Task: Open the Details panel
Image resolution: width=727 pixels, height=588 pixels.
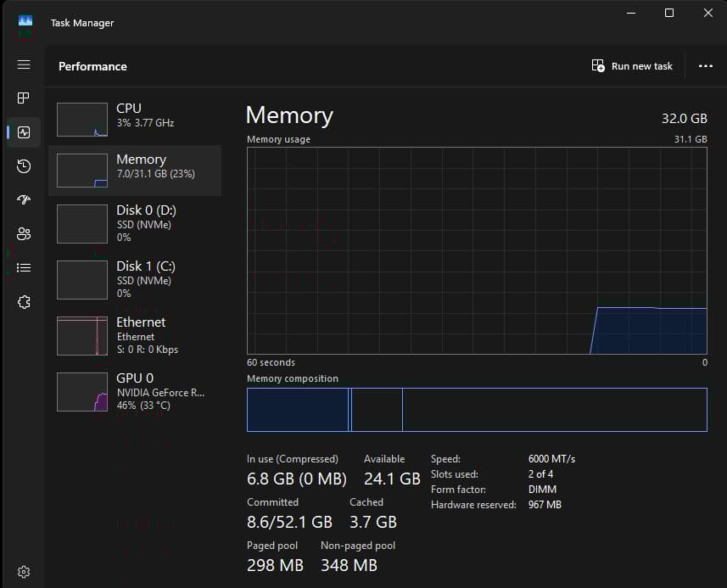Action: (23, 267)
